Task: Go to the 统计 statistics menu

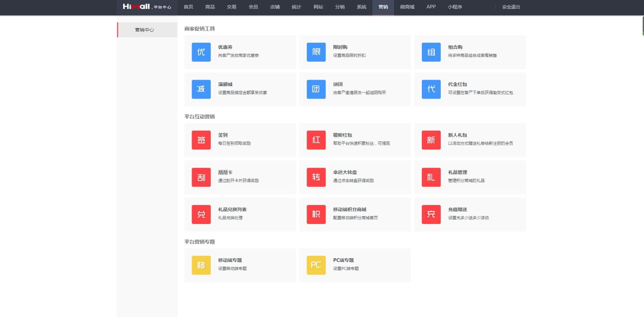Action: tap(296, 7)
